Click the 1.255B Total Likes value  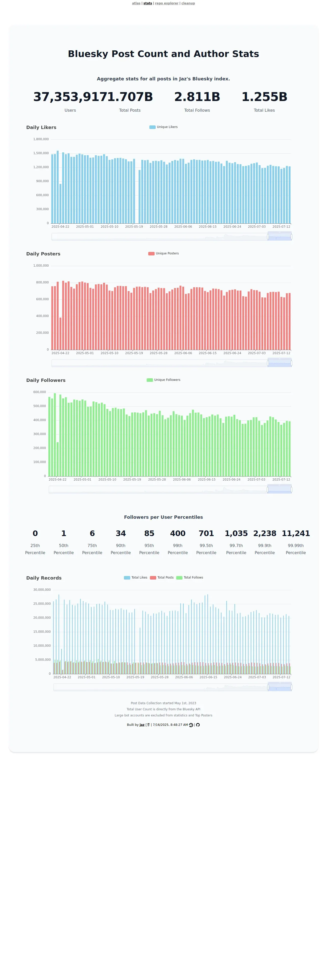pyautogui.click(x=265, y=97)
